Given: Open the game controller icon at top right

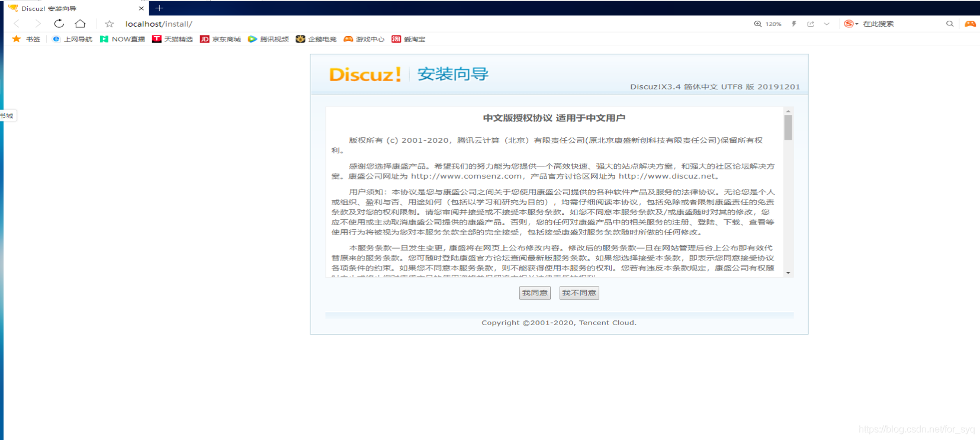Looking at the screenshot, I should [970, 24].
